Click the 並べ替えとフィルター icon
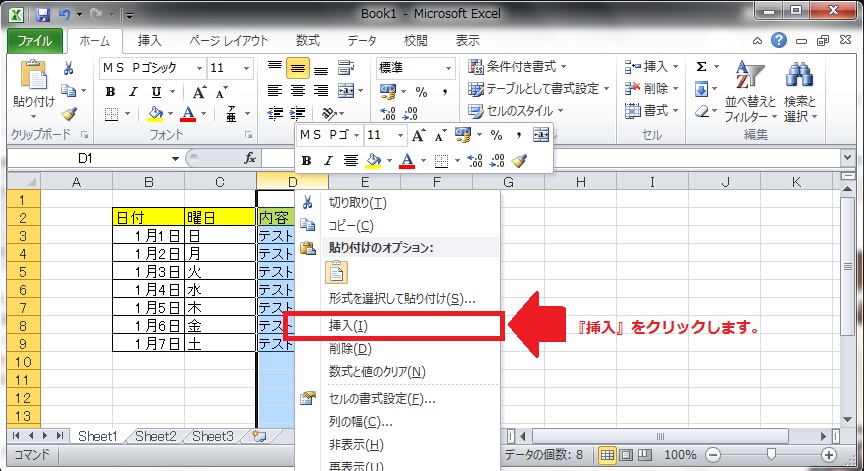 pos(750,74)
